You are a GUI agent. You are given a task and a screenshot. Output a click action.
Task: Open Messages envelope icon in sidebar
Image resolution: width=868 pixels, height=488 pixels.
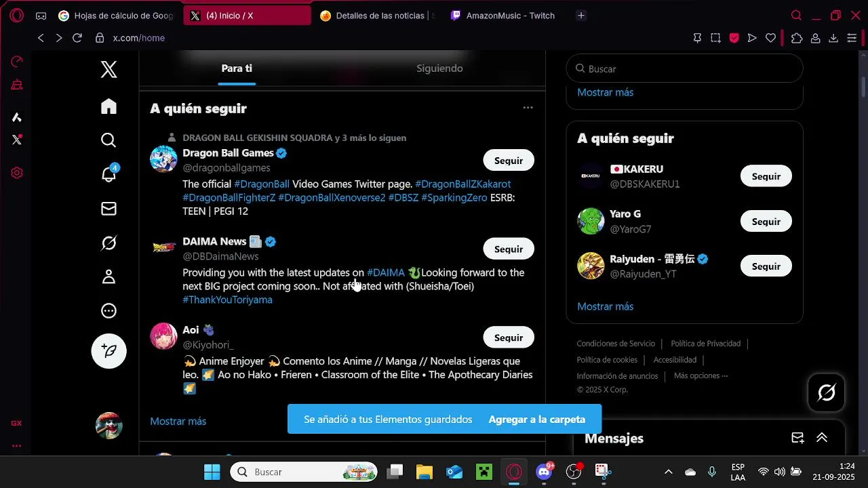[108, 209]
